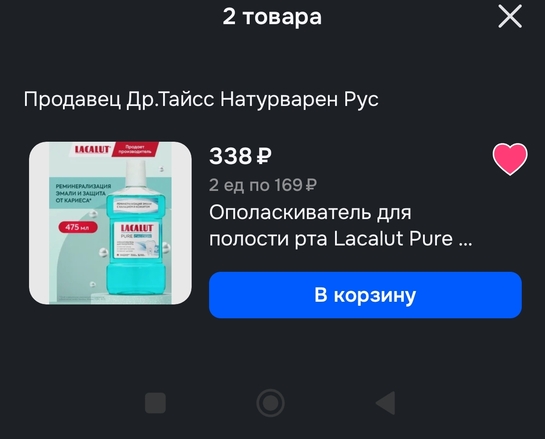Tap the LACALUT logo atop product image

coord(92,149)
